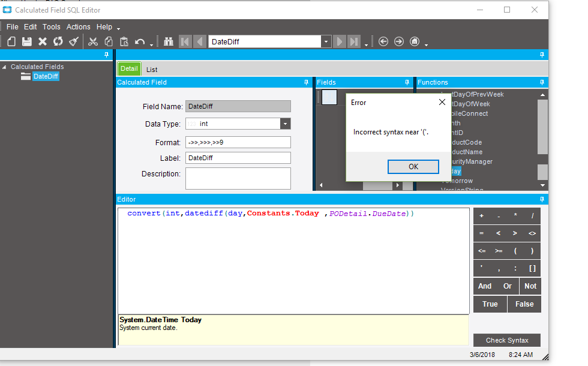Go to previous record arrow
Image resolution: width=588 pixels, height=366 pixels.
coord(200,41)
